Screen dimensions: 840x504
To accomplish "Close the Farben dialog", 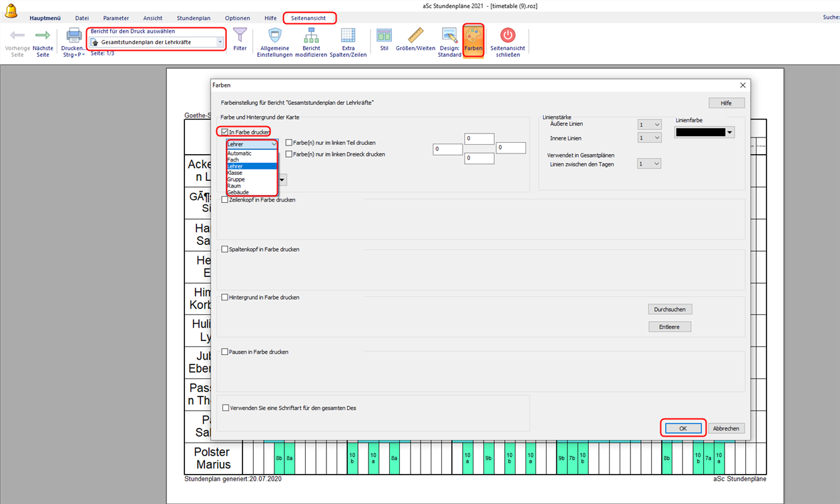I will pyautogui.click(x=743, y=85).
